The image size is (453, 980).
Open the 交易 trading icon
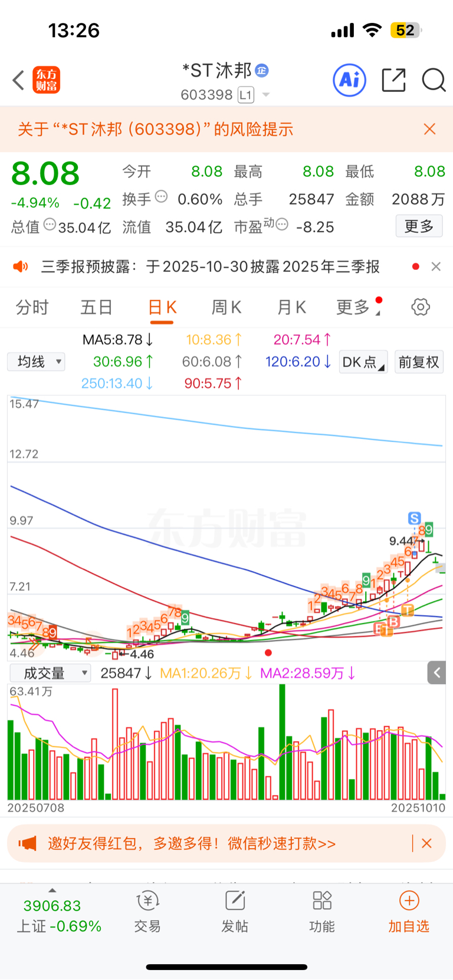(x=147, y=912)
